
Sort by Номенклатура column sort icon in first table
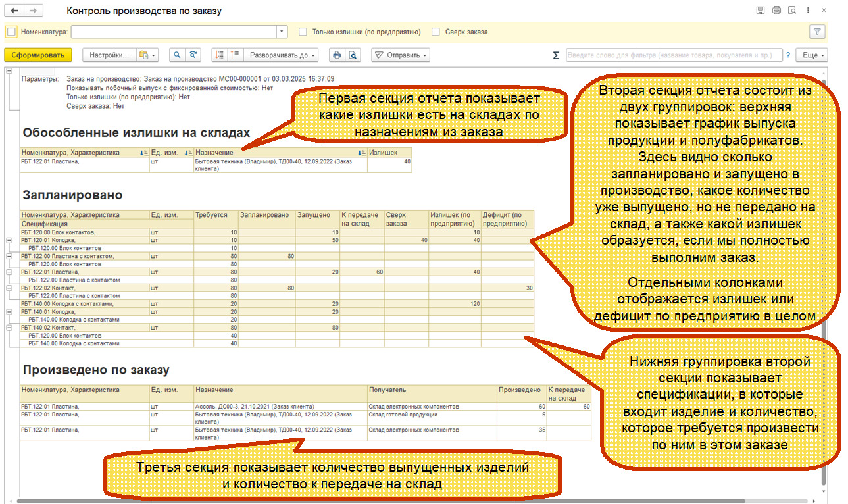(x=144, y=153)
